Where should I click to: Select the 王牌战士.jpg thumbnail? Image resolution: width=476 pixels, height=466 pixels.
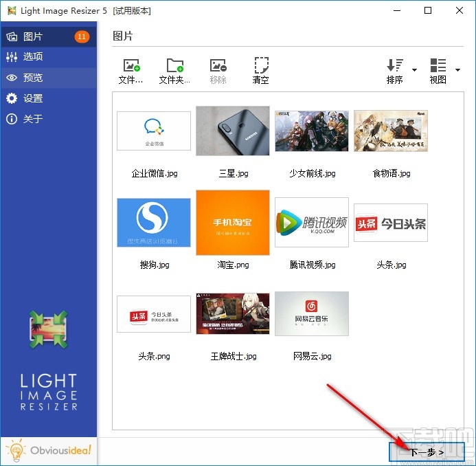pos(233,314)
